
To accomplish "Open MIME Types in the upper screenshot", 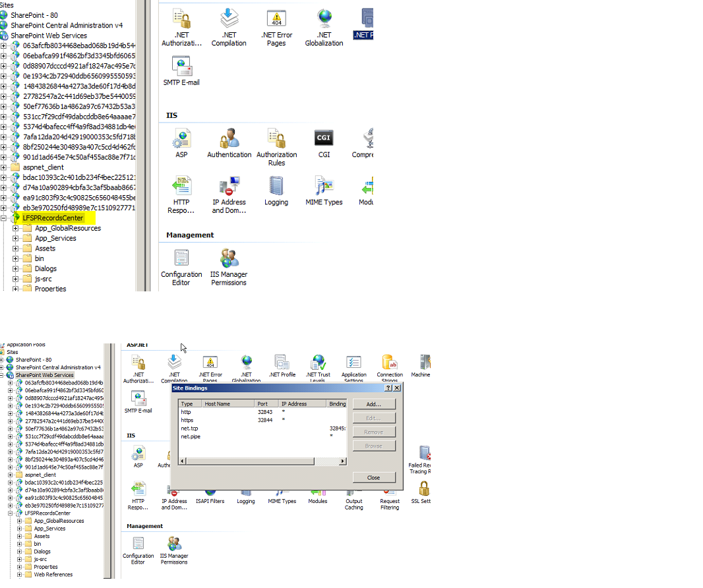I will 324,191.
